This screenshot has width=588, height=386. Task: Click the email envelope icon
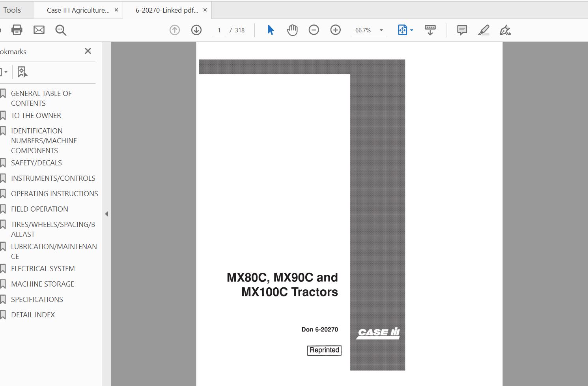[39, 30]
